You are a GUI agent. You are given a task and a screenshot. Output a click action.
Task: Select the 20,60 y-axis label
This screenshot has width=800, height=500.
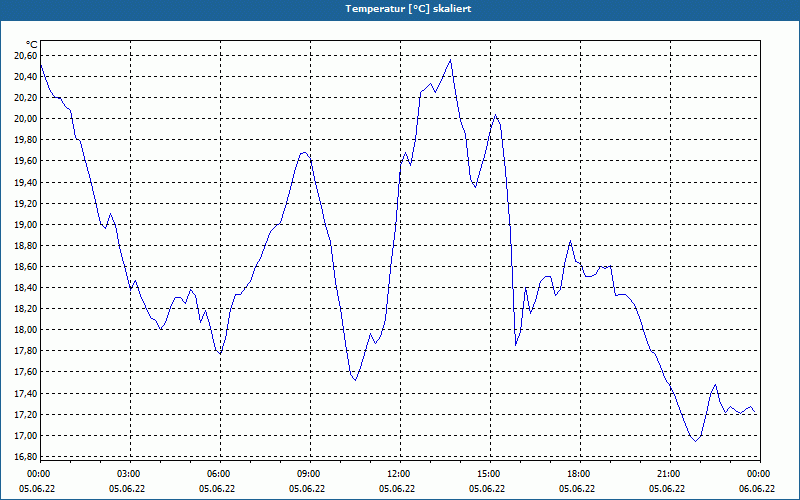tap(25, 56)
